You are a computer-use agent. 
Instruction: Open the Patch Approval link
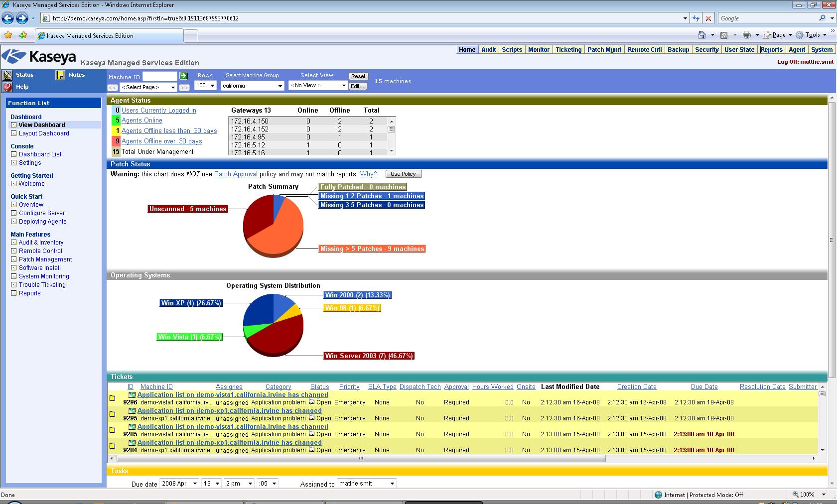pyautogui.click(x=236, y=174)
